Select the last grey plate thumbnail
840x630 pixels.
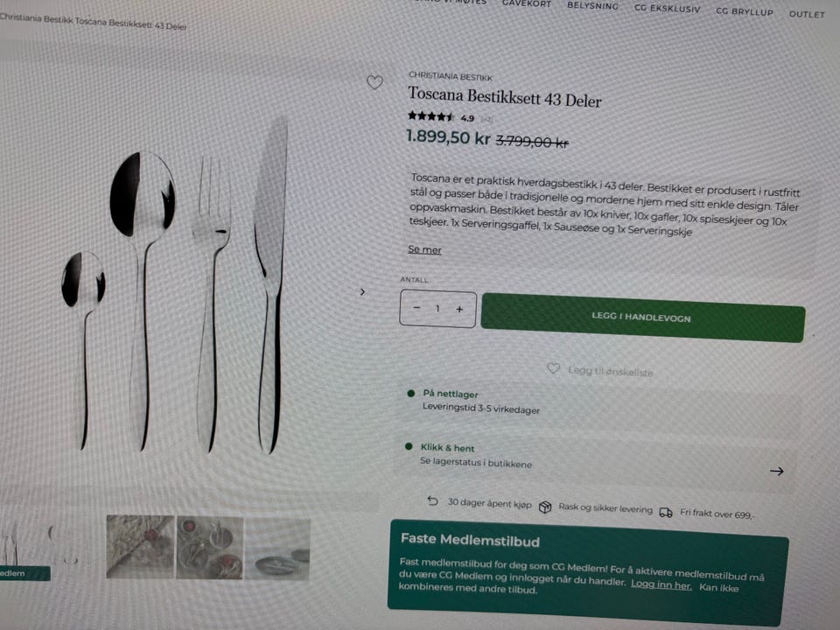pos(277,549)
